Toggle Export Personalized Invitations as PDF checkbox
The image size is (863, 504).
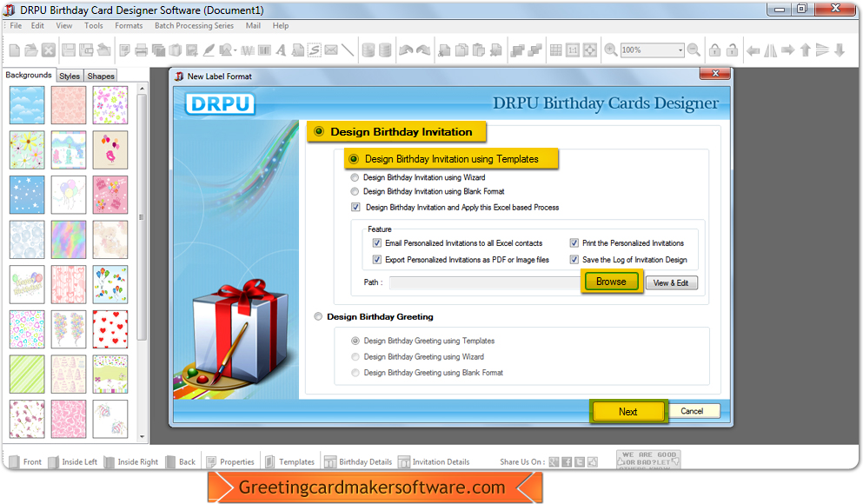coord(377,260)
